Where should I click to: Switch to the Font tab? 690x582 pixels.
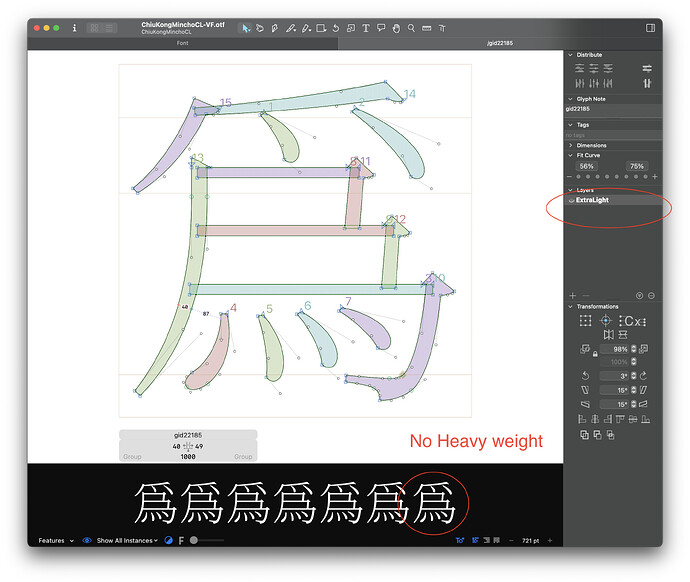pos(183,44)
